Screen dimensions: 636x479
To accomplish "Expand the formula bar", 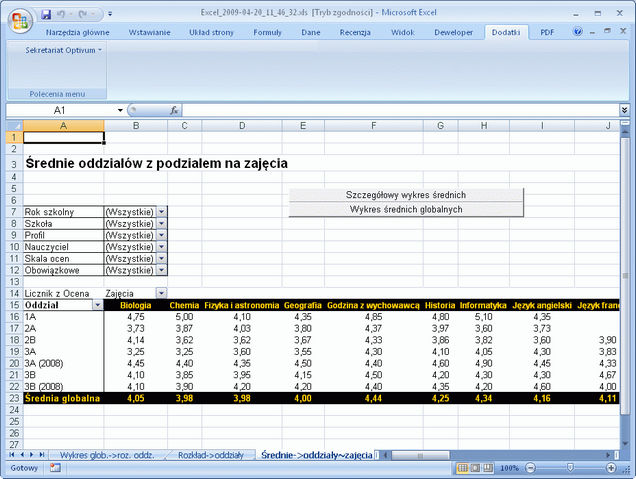I will click(624, 110).
